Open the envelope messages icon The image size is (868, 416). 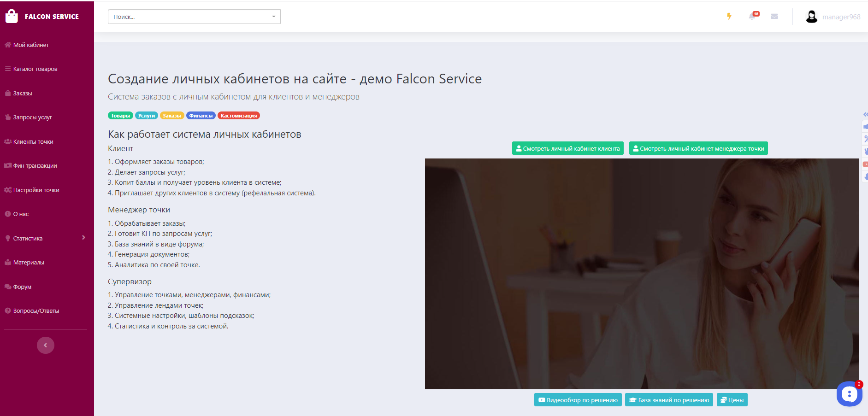tap(774, 17)
